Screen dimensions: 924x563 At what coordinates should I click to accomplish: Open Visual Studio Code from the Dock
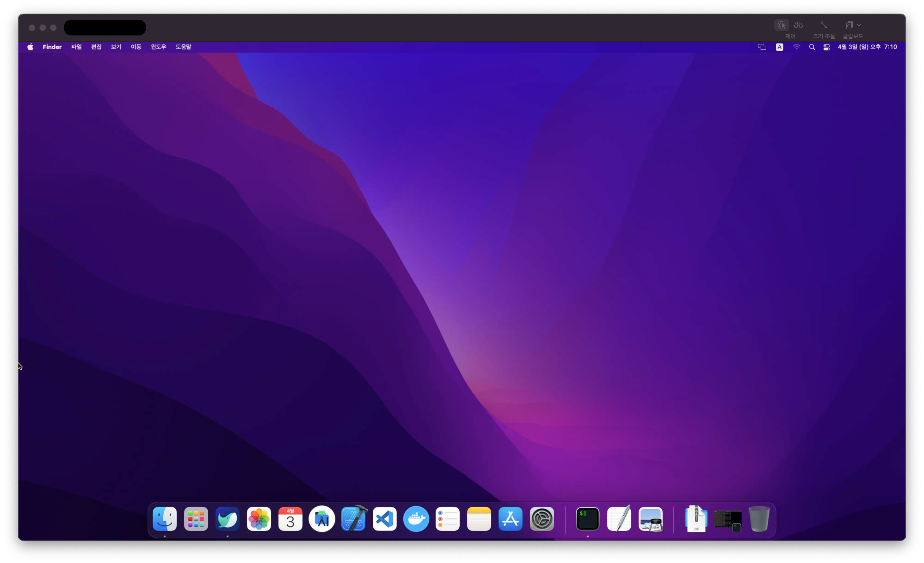[384, 519]
